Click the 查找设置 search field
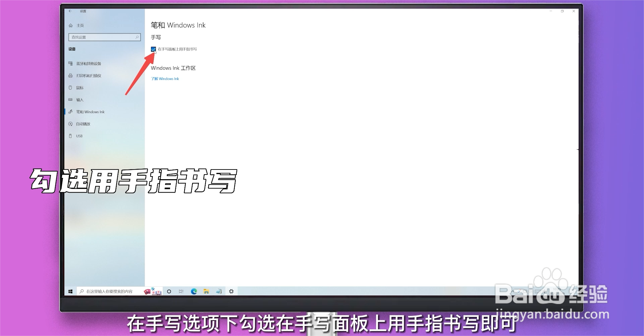This screenshot has height=336, width=644. (104, 37)
